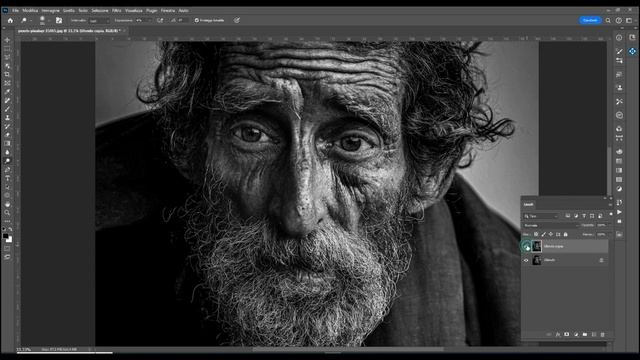
Task: Click the Sfondo copia layer thumbnail
Action: (x=537, y=246)
